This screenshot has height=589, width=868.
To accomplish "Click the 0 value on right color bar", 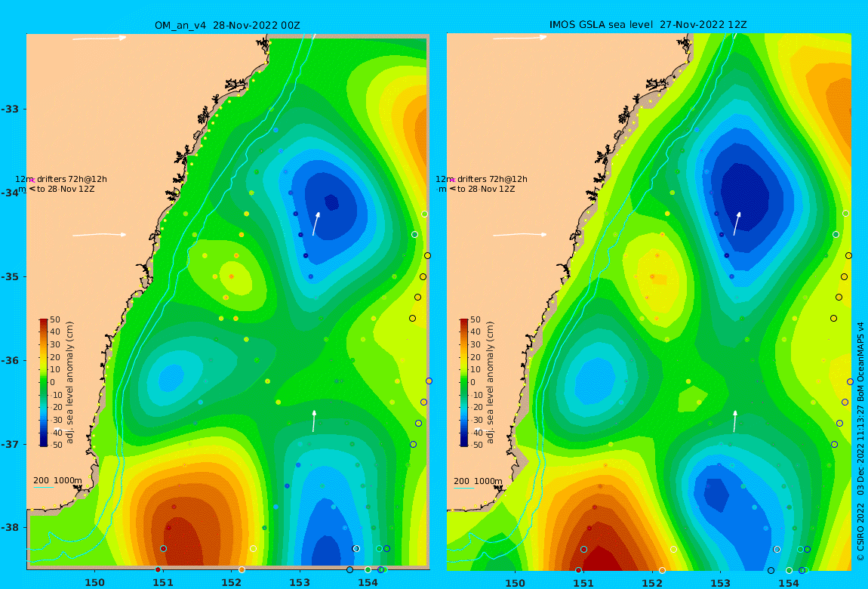I will pos(472,382).
